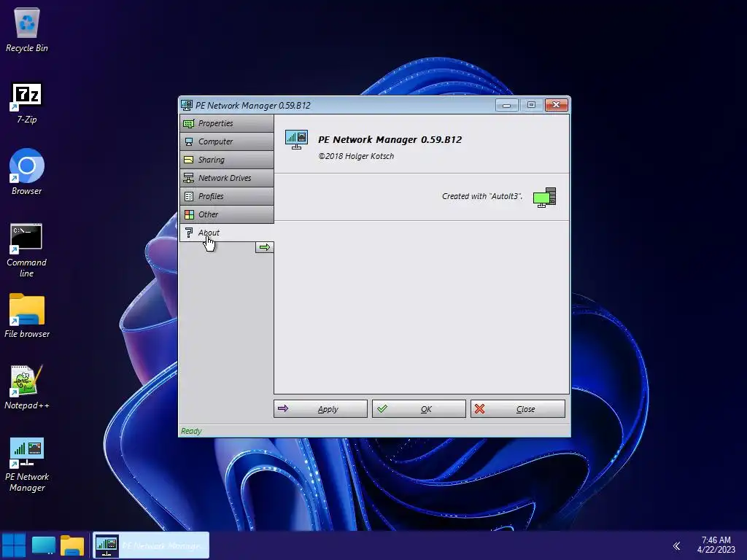The width and height of the screenshot is (747, 560).
Task: Confirm with the OK button
Action: [x=419, y=409]
